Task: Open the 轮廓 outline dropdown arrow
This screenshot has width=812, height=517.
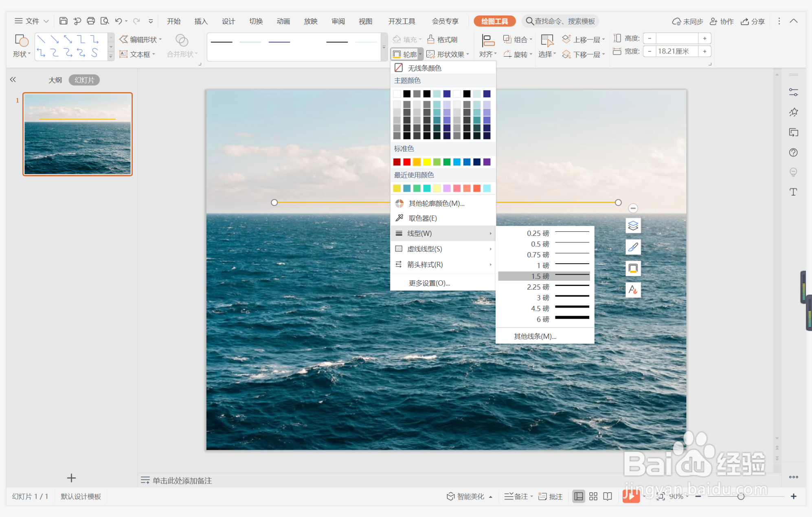Action: pyautogui.click(x=420, y=54)
